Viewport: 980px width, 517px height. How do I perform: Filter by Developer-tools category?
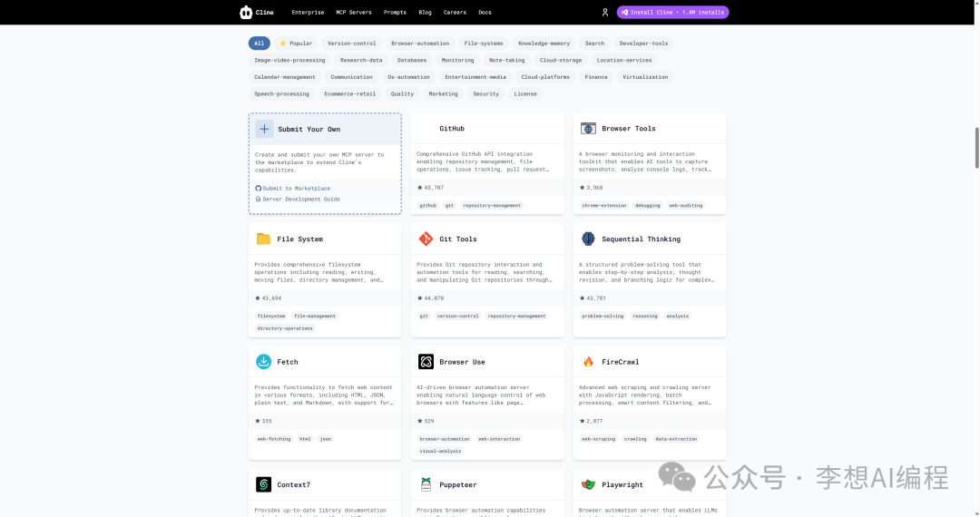(x=643, y=44)
